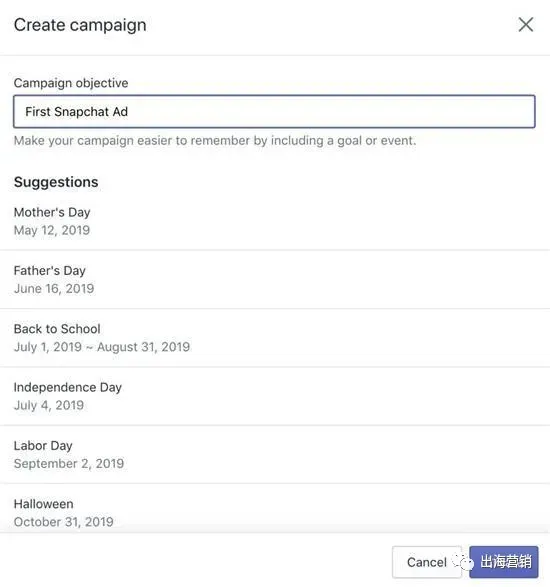The image size is (550, 587).
Task: Click the June 16, 2019 date line
Action: (x=54, y=289)
